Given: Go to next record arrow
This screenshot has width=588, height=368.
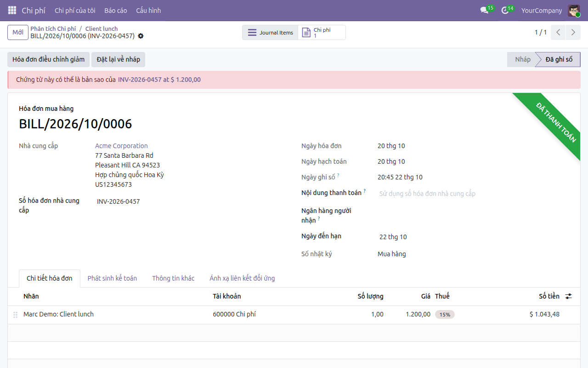Looking at the screenshot, I should point(573,32).
